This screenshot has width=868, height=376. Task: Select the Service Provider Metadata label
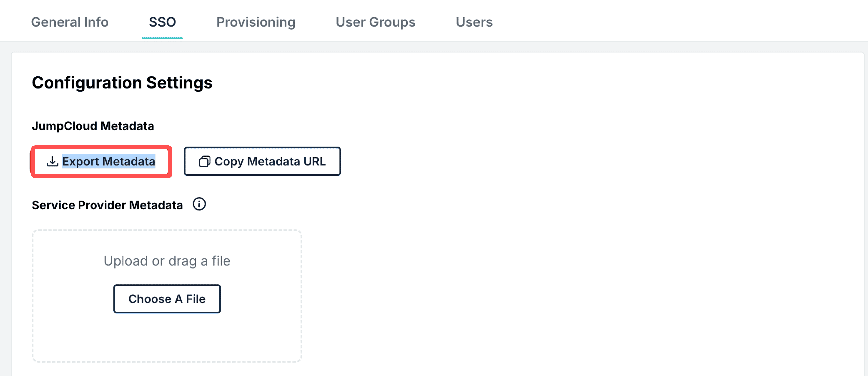[107, 205]
